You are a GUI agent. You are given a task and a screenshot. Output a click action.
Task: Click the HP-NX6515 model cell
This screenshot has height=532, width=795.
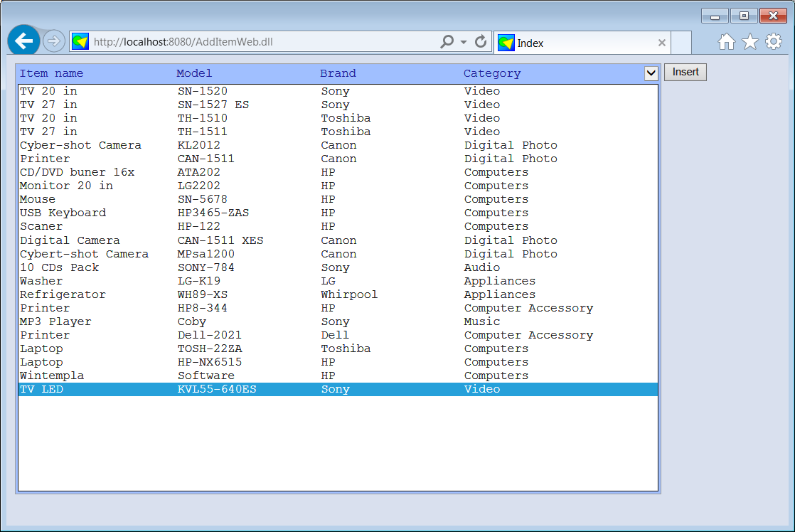[x=209, y=362]
